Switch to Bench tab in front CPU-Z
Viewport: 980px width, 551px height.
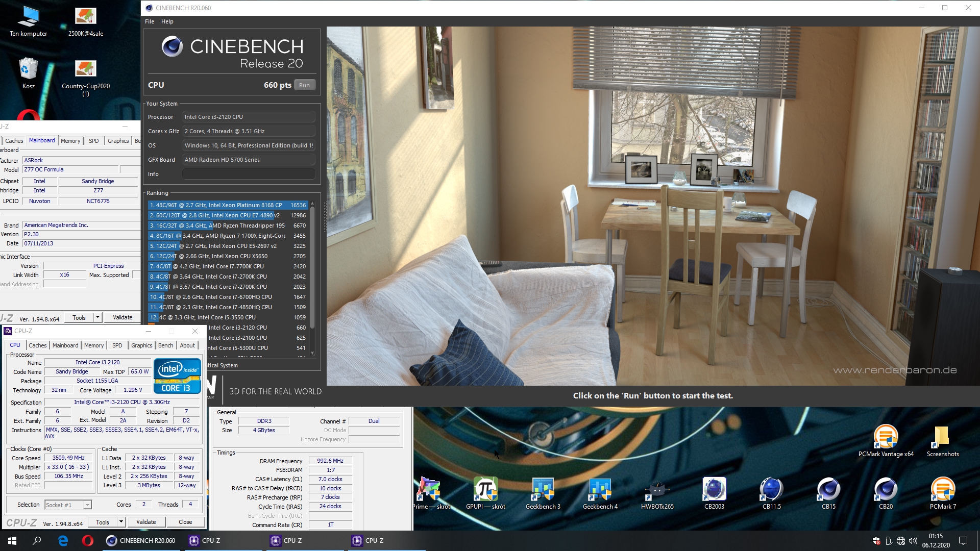pyautogui.click(x=165, y=345)
